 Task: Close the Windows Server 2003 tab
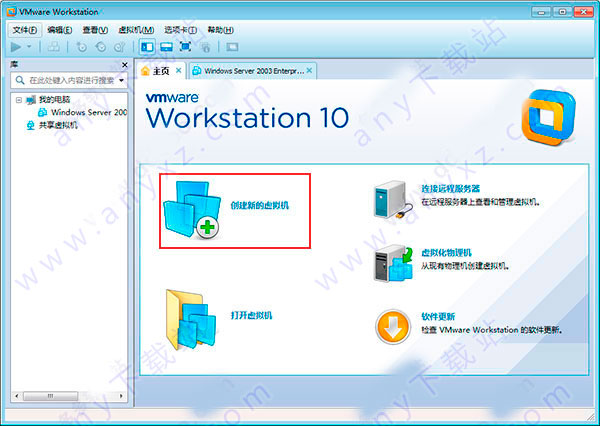(309, 70)
